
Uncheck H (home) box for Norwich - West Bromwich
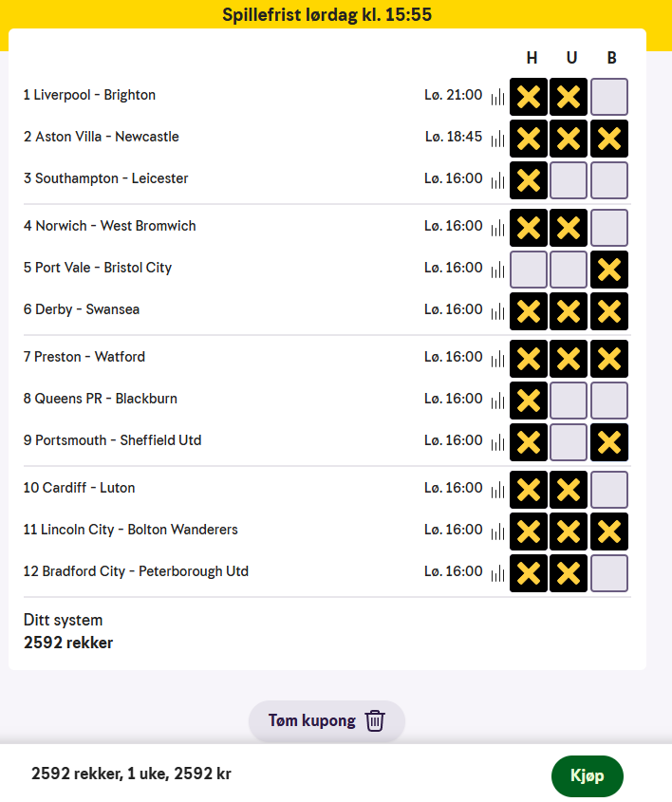[529, 227]
